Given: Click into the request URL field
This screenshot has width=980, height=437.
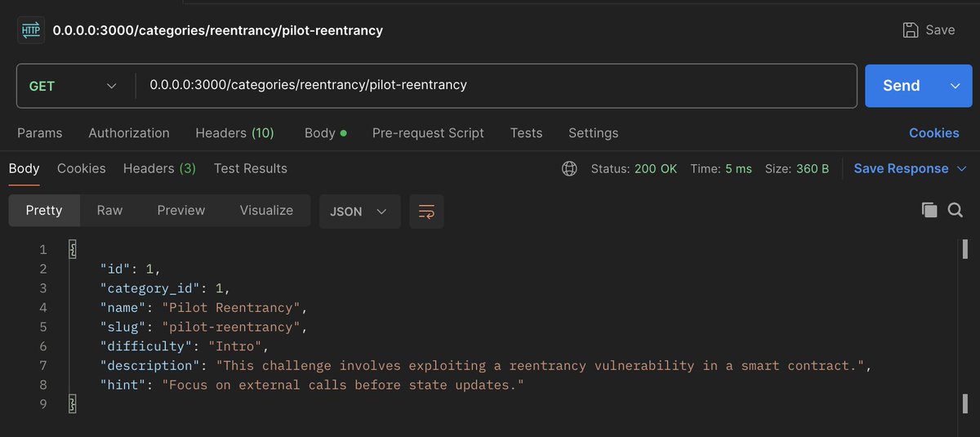Looking at the screenshot, I should [x=497, y=86].
